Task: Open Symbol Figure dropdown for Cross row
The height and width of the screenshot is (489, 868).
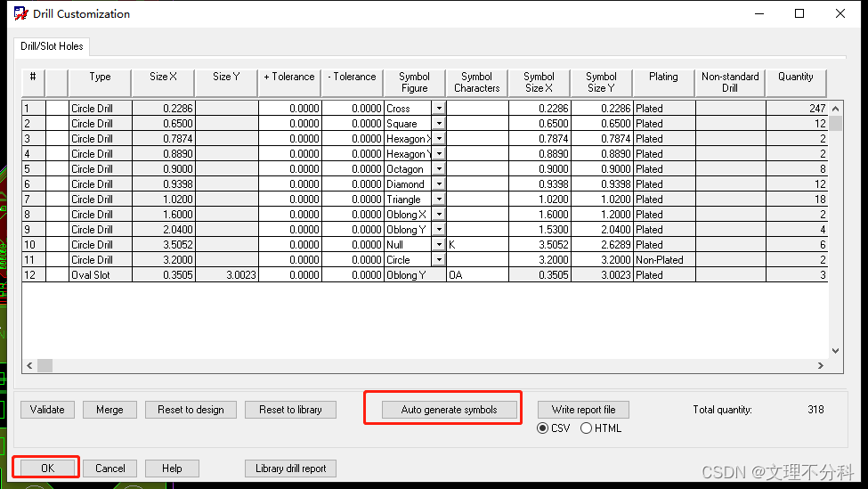Action: [x=438, y=109]
